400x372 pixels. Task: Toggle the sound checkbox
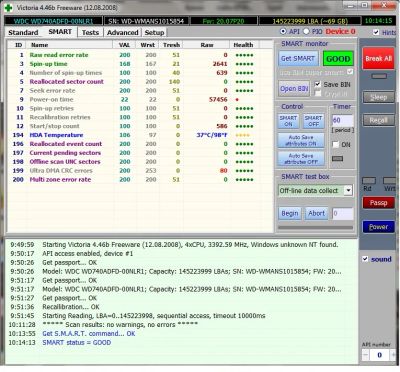click(365, 259)
